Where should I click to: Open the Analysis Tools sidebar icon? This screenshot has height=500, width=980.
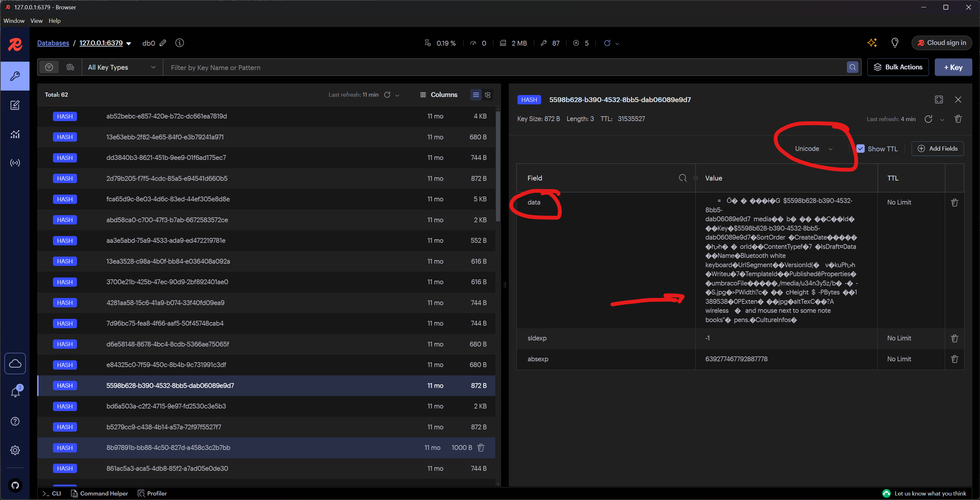(x=15, y=134)
